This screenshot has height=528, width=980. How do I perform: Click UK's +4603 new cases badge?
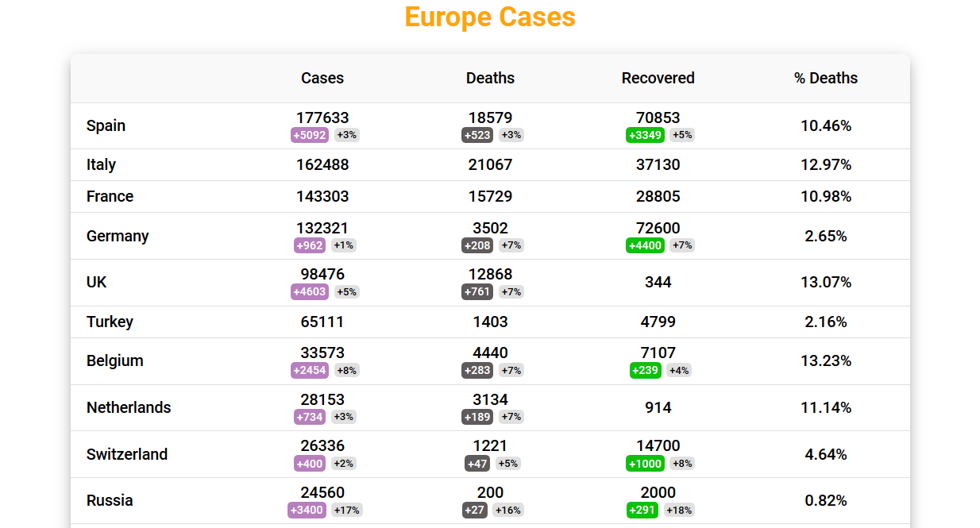[310, 291]
